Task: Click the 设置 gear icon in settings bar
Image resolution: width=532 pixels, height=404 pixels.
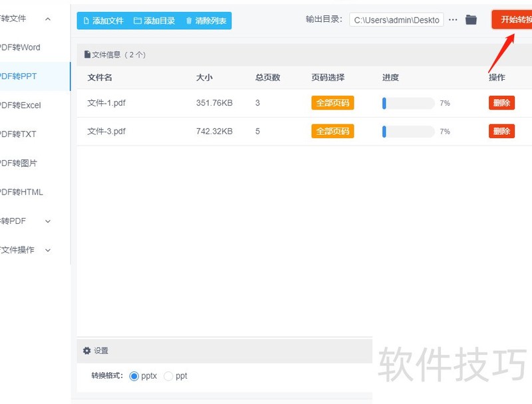Action: [x=86, y=350]
